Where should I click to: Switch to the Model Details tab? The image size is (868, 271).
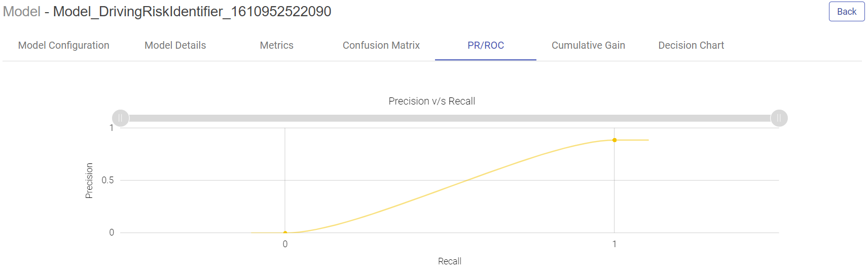pos(175,45)
